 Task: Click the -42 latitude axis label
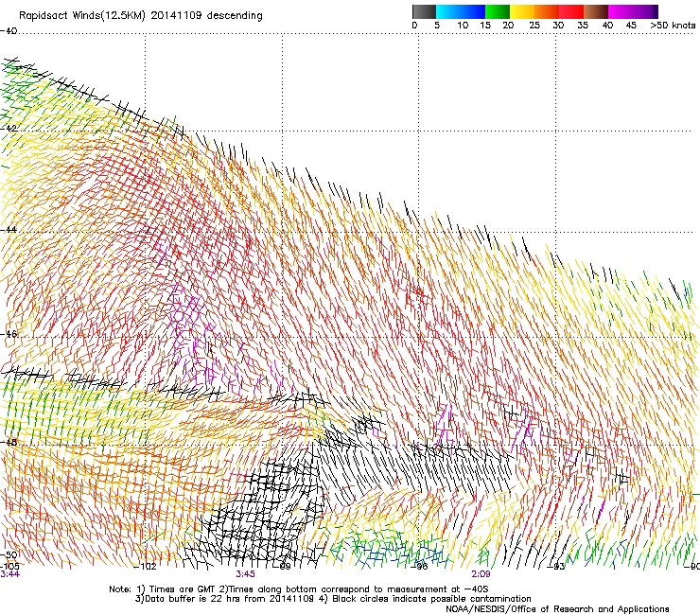coord(9,128)
